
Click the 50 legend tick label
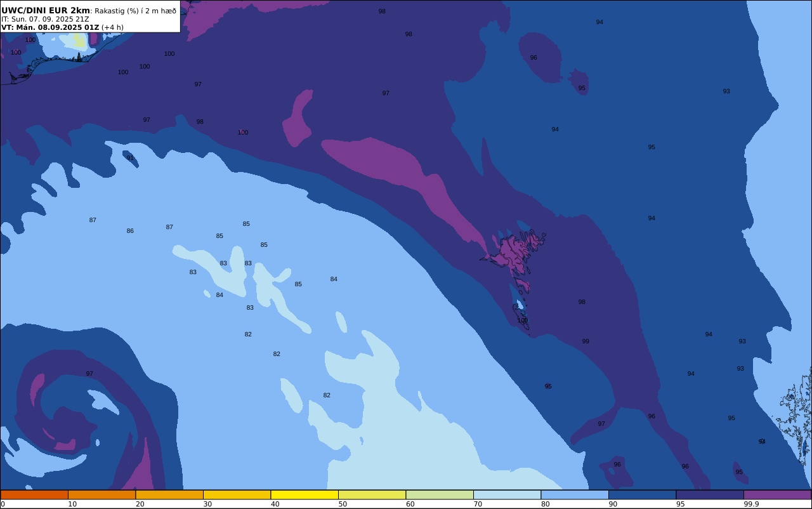[x=343, y=504]
